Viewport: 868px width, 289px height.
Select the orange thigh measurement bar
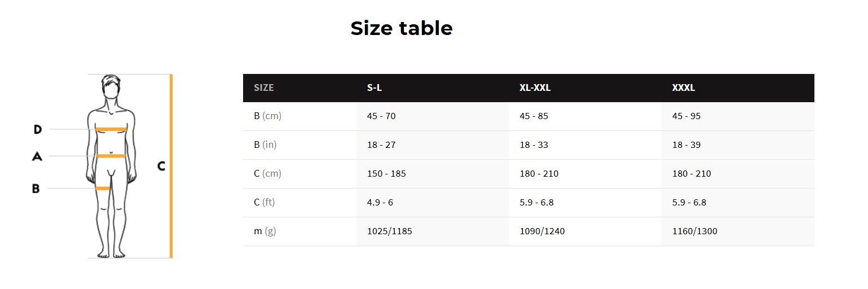103,188
